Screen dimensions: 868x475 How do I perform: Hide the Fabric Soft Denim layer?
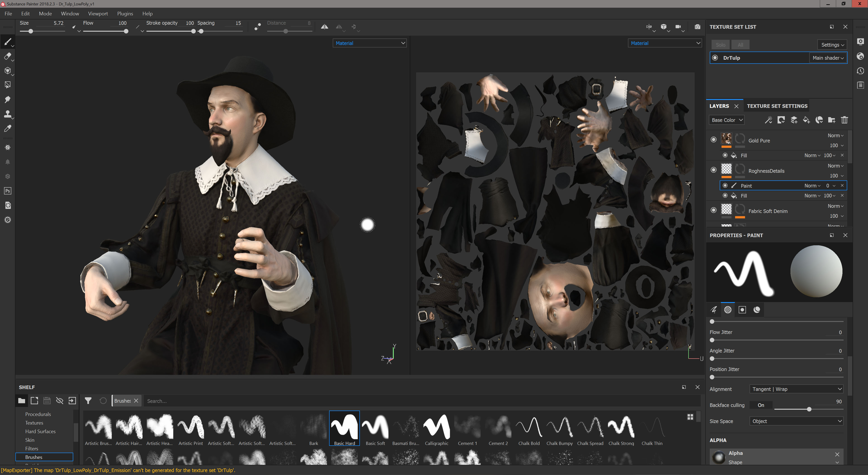pos(713,210)
